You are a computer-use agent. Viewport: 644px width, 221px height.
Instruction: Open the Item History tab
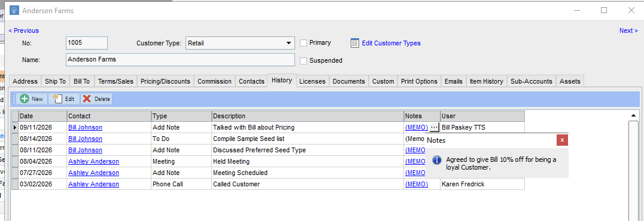tap(486, 81)
